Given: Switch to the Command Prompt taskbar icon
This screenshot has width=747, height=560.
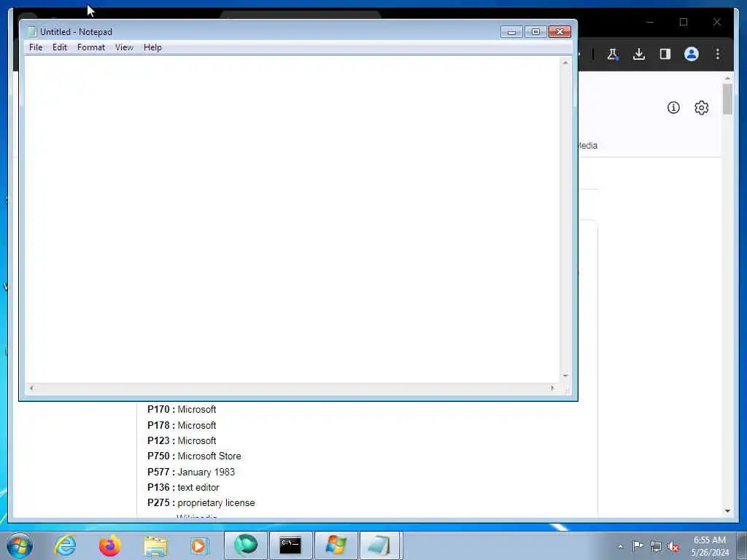Looking at the screenshot, I should point(290,545).
